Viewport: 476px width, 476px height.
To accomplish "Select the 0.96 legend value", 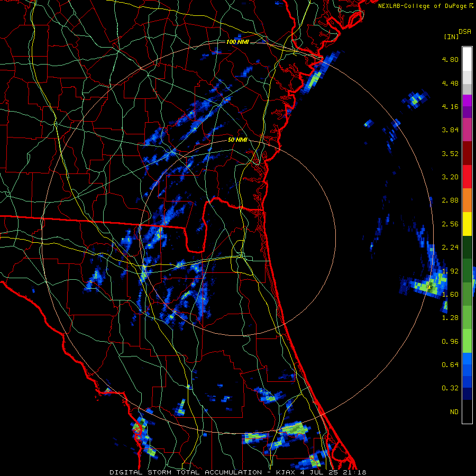I will click(x=450, y=342).
